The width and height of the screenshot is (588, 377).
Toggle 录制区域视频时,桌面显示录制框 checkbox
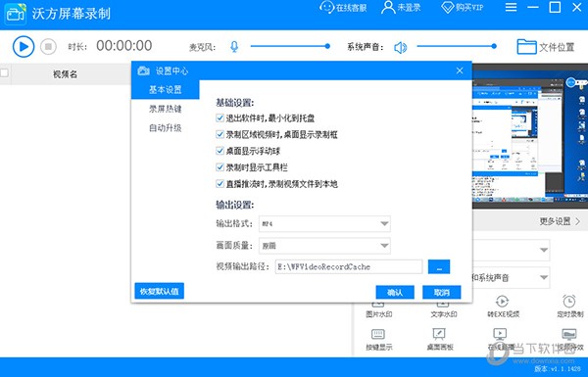[x=220, y=134]
